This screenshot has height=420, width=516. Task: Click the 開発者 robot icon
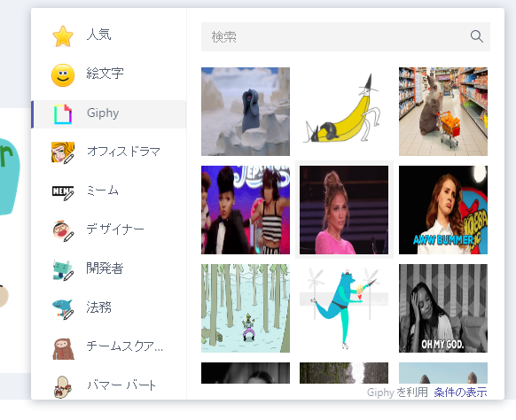63,270
